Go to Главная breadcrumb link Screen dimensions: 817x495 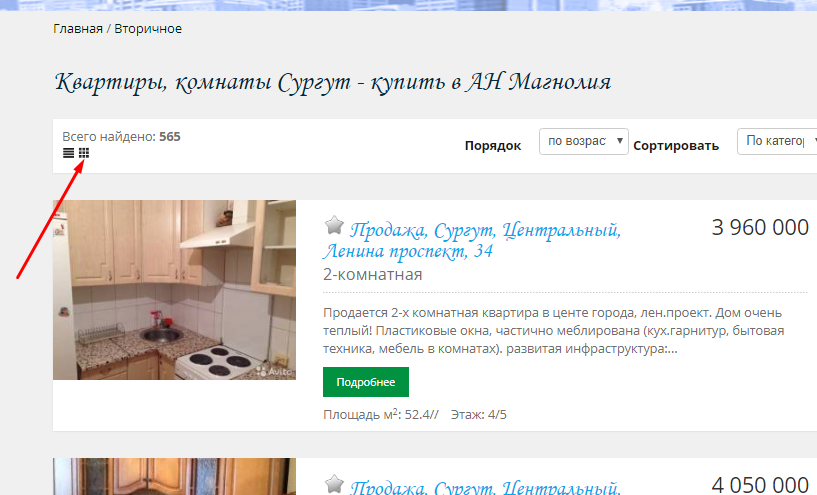[x=78, y=29]
